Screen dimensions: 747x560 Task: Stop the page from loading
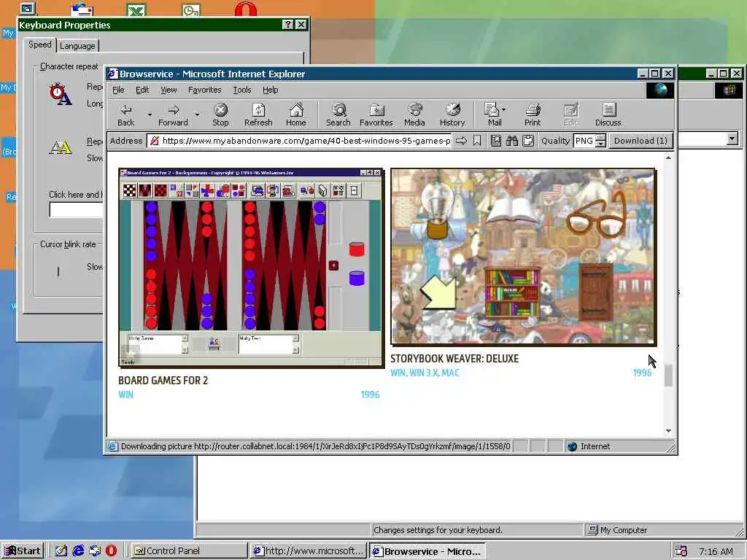coord(220,114)
